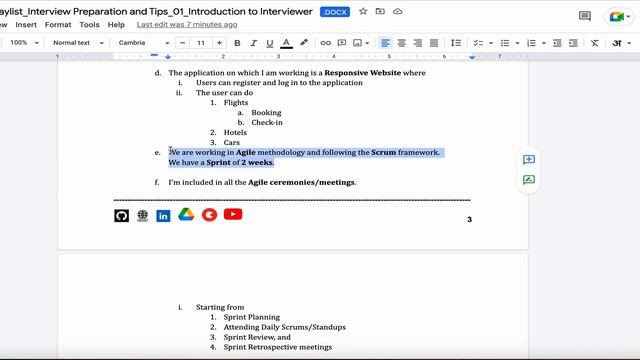The width and height of the screenshot is (640, 360).
Task: Open Normal text style dropdown
Action: [x=78, y=42]
